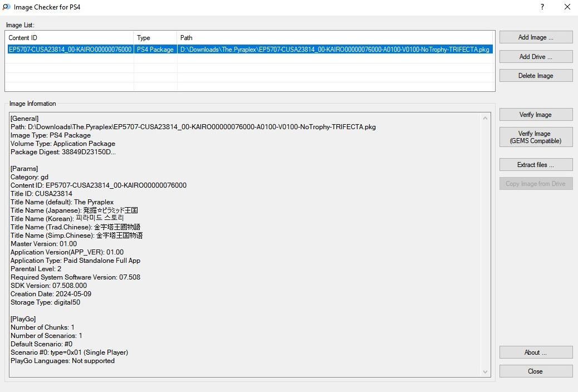Run Verify Image (GEMS Compatible)
The image size is (578, 392).
pyautogui.click(x=536, y=137)
